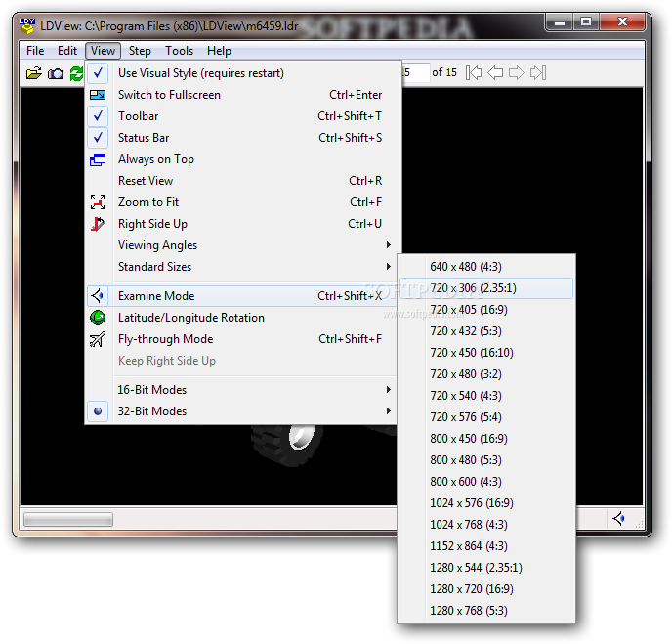The height and width of the screenshot is (644, 672).
Task: Go to first step arrow icon
Action: [474, 73]
